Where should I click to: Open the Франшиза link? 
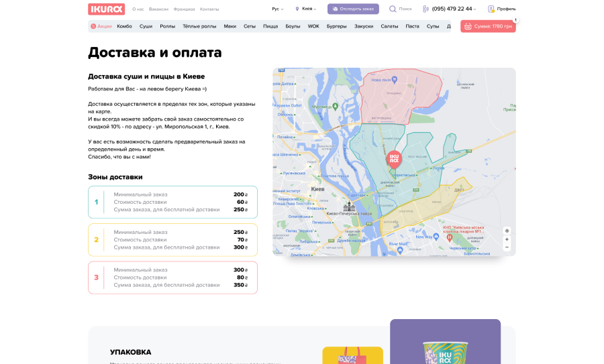184,9
